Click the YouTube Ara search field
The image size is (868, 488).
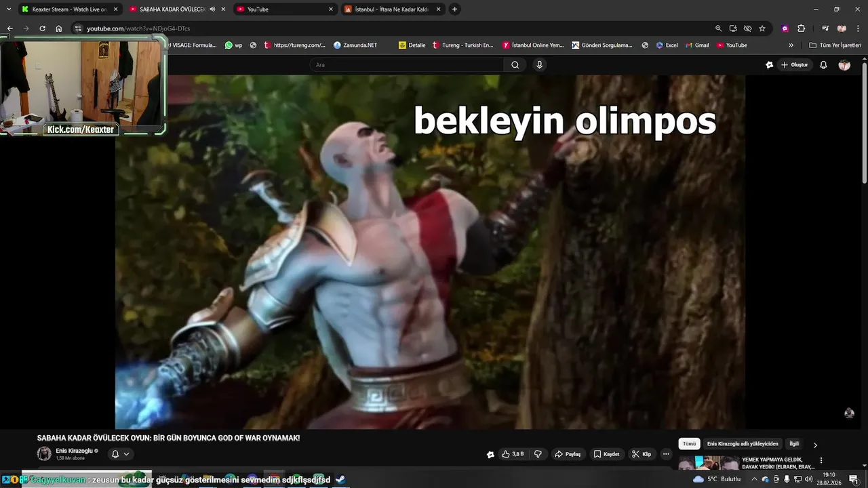click(407, 65)
